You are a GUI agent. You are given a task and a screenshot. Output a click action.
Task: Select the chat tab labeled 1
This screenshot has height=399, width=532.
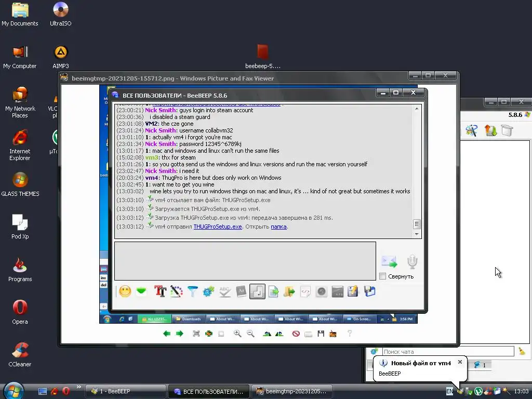click(480, 365)
